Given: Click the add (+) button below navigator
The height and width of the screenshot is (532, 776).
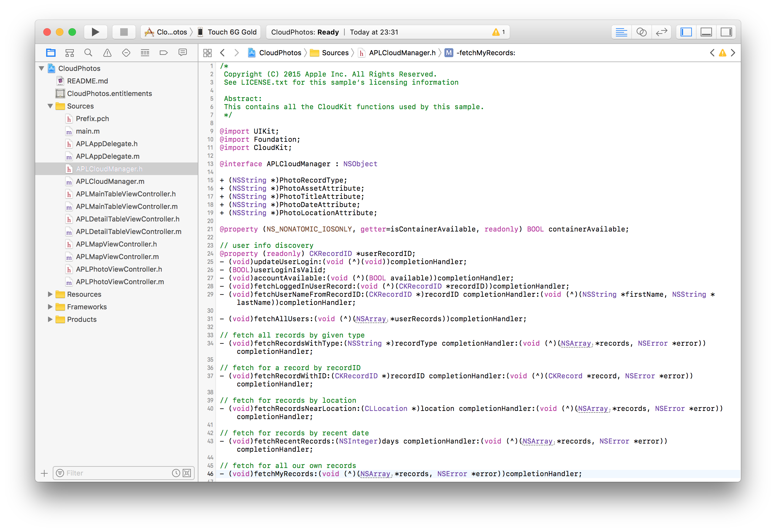Looking at the screenshot, I should (x=44, y=473).
